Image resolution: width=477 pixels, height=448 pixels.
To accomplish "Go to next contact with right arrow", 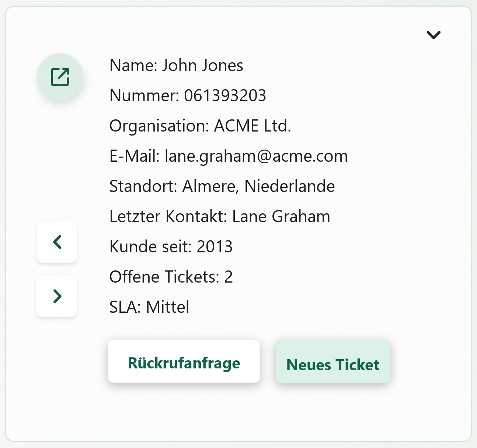I will click(57, 296).
